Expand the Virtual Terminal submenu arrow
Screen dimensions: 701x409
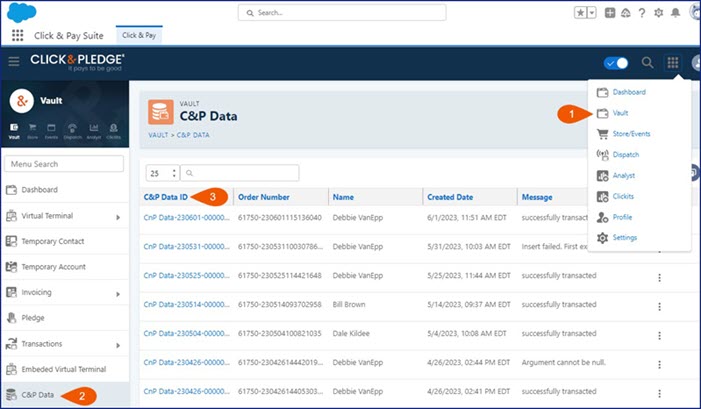118,217
